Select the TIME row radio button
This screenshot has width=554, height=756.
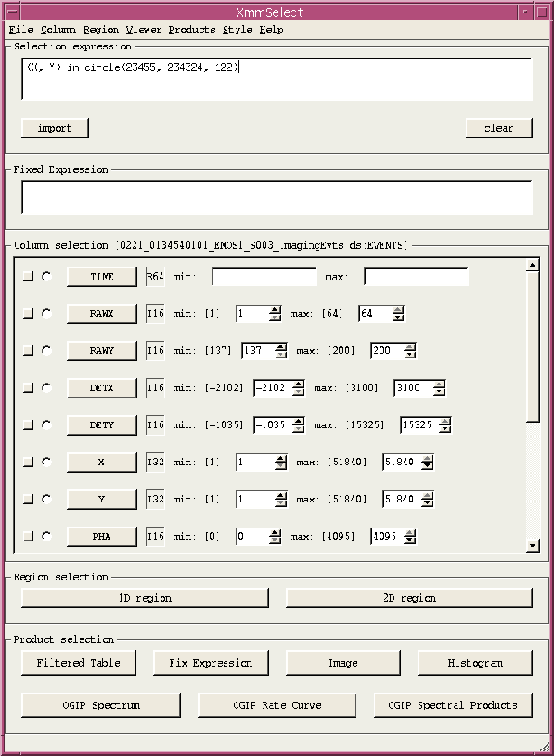tap(46, 276)
